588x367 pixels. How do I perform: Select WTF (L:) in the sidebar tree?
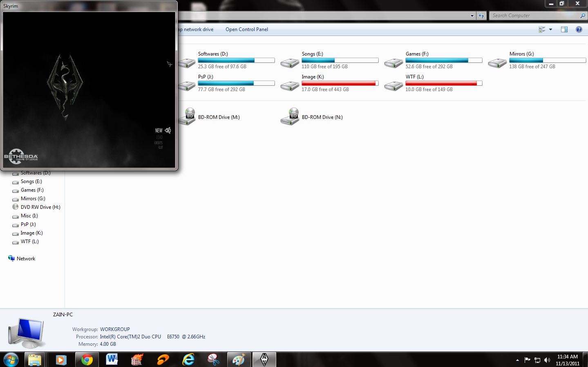point(29,242)
